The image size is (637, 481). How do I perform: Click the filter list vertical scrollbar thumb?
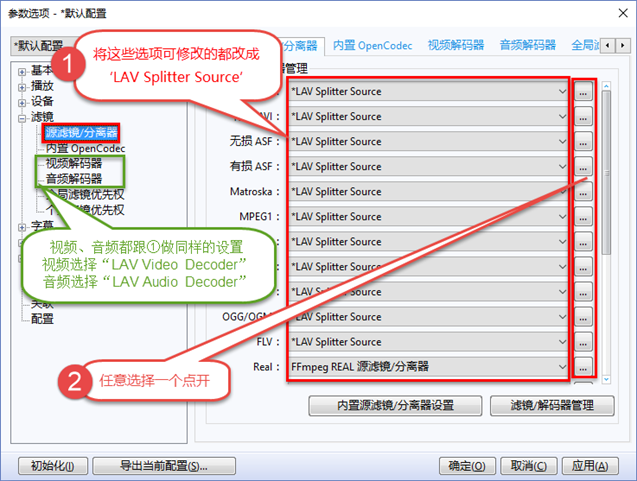pyautogui.click(x=606, y=173)
